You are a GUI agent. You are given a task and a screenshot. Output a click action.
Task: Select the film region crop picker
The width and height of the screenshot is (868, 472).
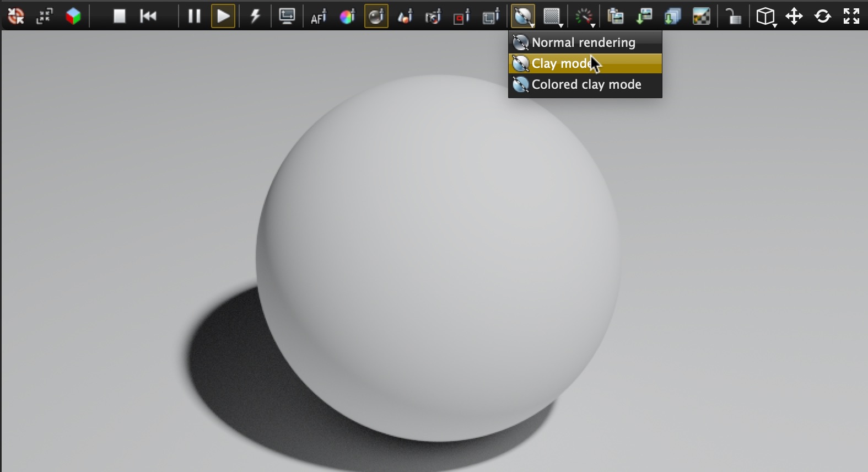point(490,16)
